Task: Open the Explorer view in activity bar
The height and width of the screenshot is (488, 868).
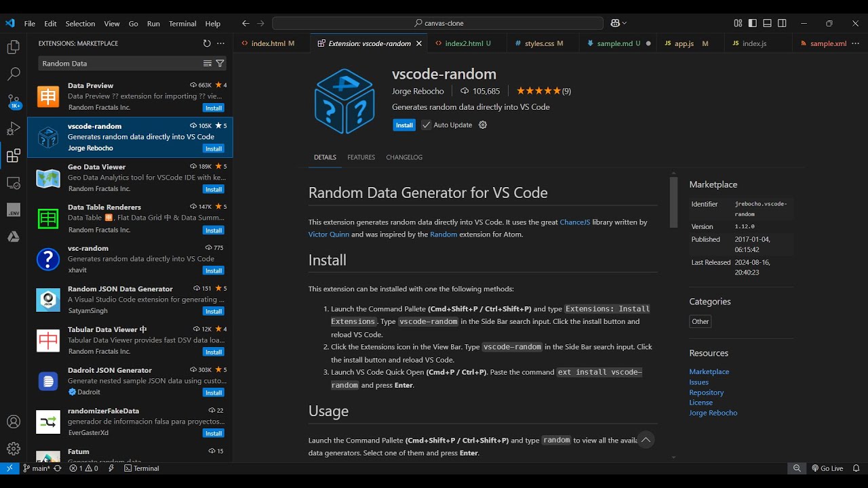Action: [x=13, y=47]
